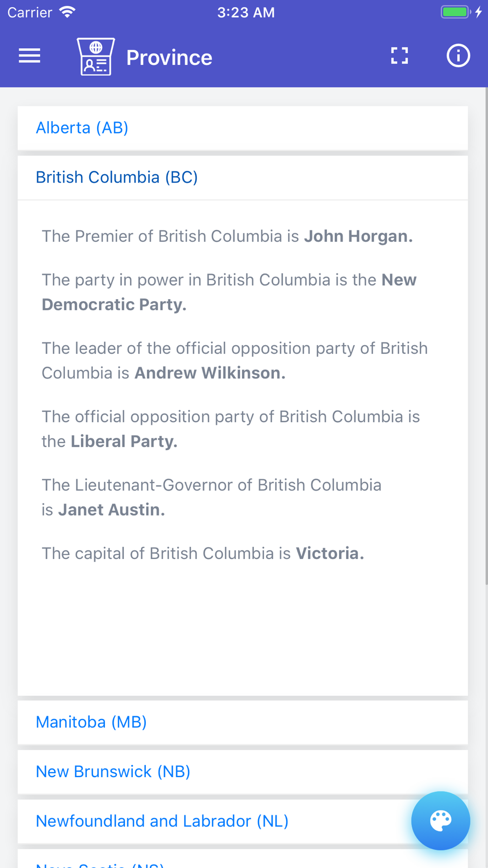The height and width of the screenshot is (868, 488).
Task: Collapse the British Columbia (BC) section
Action: [x=117, y=177]
